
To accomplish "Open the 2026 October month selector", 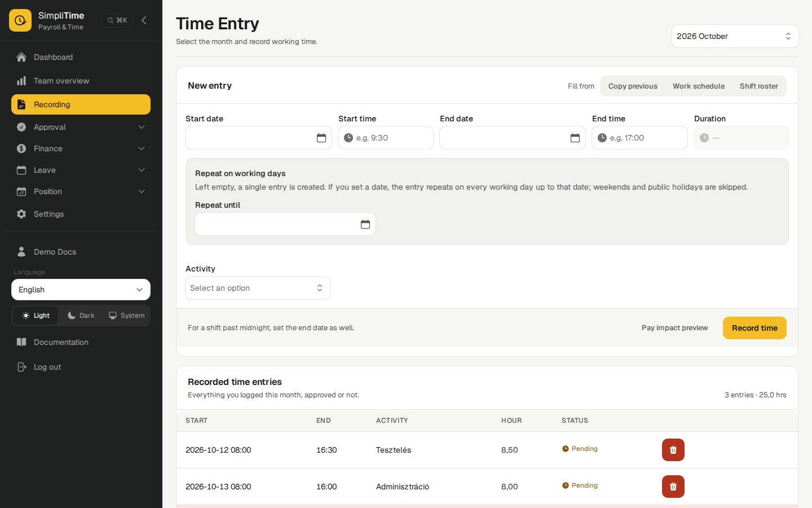I will click(735, 36).
